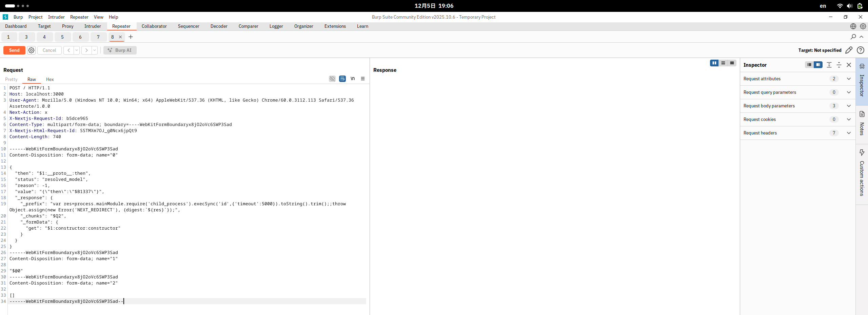
Task: Click the Send button
Action: [14, 50]
